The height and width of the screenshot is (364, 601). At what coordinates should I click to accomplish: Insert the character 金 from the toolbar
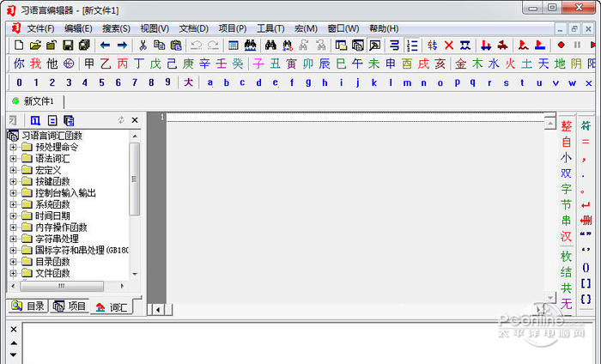click(x=461, y=64)
